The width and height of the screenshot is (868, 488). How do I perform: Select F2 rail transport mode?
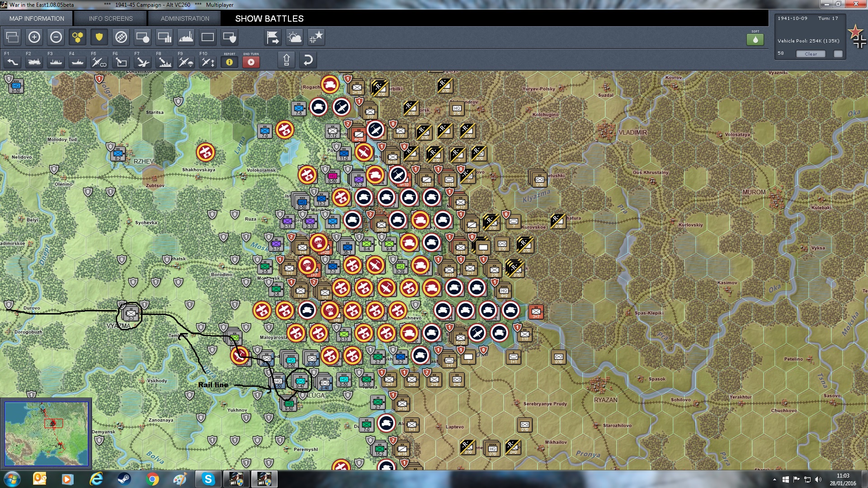34,62
